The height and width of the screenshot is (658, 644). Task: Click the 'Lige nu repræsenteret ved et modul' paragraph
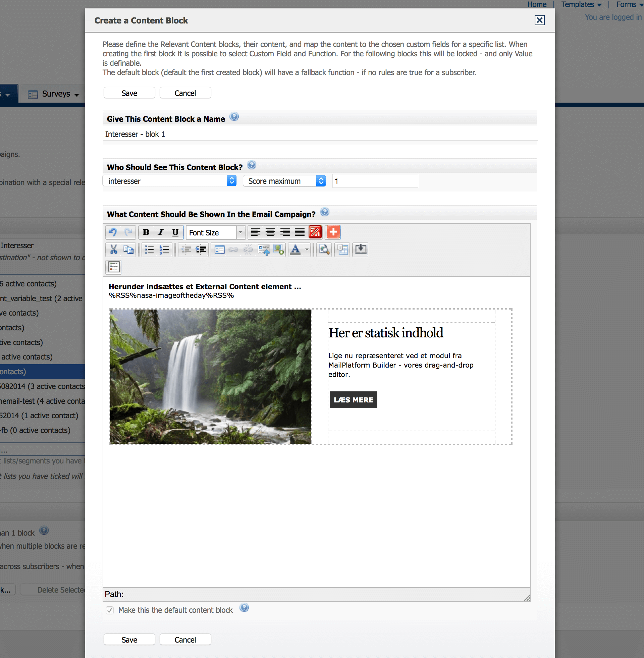401,365
